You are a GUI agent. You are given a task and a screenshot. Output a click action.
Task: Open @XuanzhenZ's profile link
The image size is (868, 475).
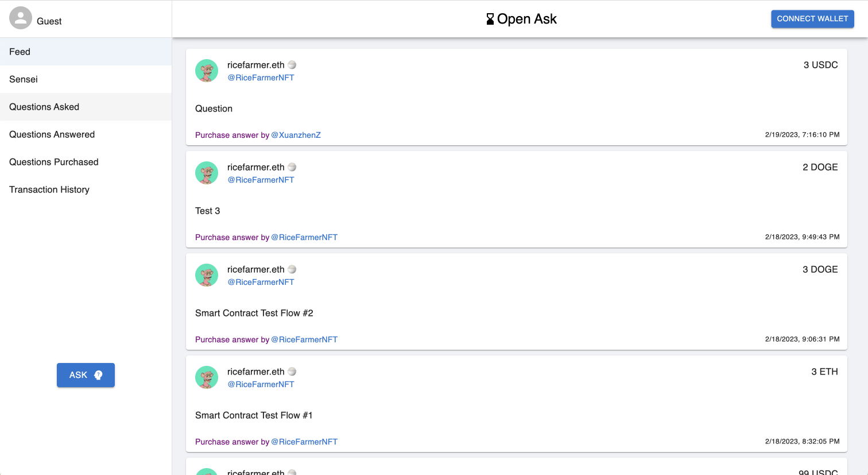click(296, 134)
